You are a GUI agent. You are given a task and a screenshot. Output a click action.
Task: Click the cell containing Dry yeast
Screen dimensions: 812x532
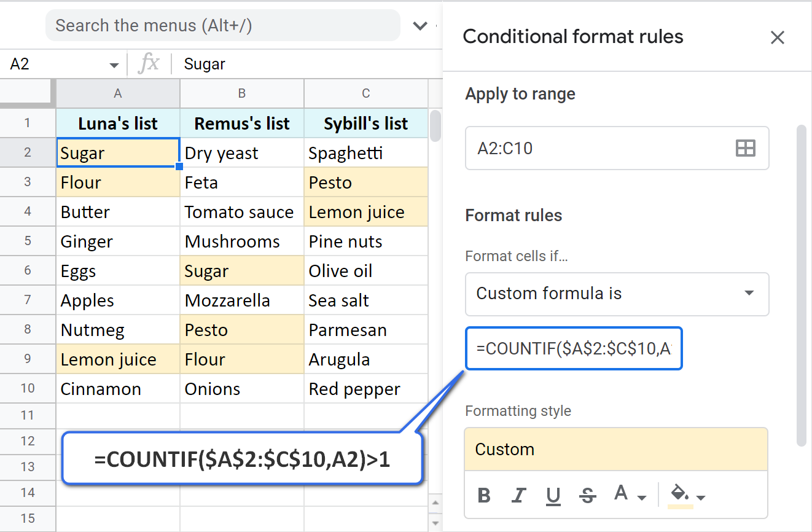(241, 152)
